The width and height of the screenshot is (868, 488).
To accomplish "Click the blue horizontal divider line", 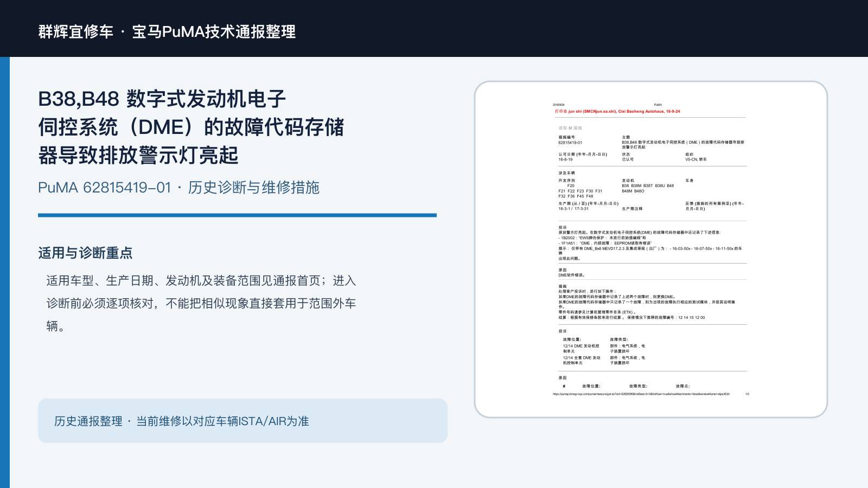I will point(237,215).
